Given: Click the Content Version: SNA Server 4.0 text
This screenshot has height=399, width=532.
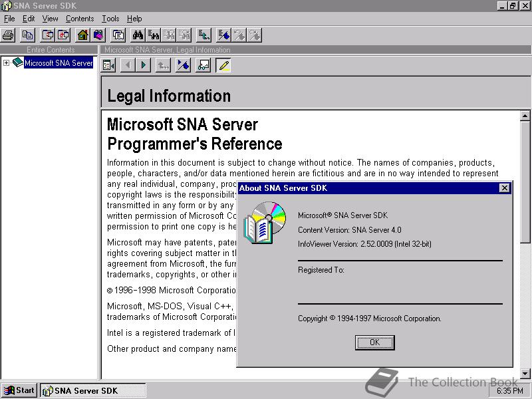Looking at the screenshot, I should [350, 230].
